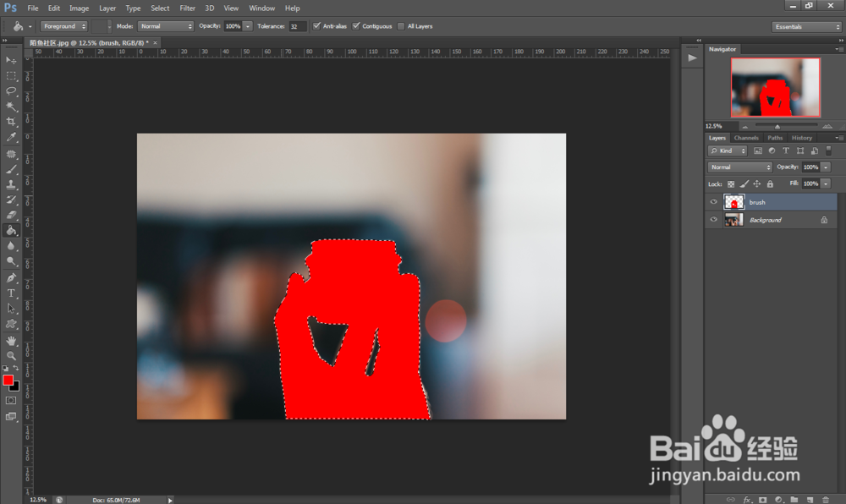Swap foreground and background colors
This screenshot has height=504, width=846.
(16, 368)
